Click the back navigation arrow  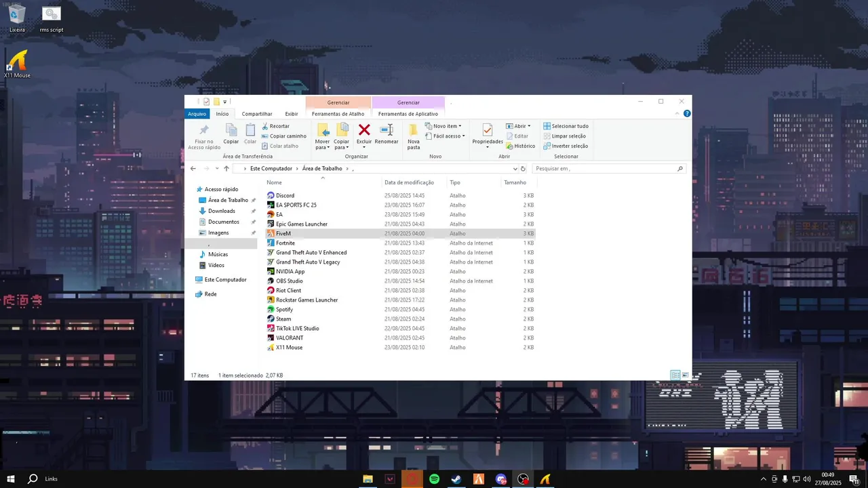pos(193,169)
